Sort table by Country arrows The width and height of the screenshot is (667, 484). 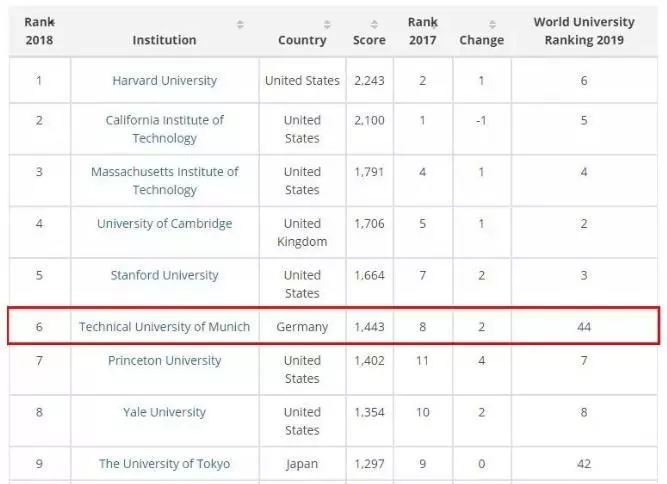[327, 24]
